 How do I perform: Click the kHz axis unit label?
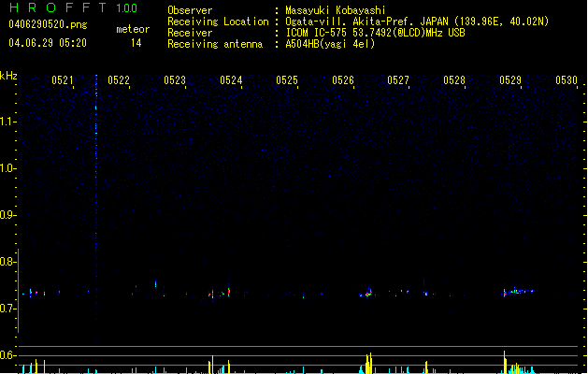pos(8,76)
